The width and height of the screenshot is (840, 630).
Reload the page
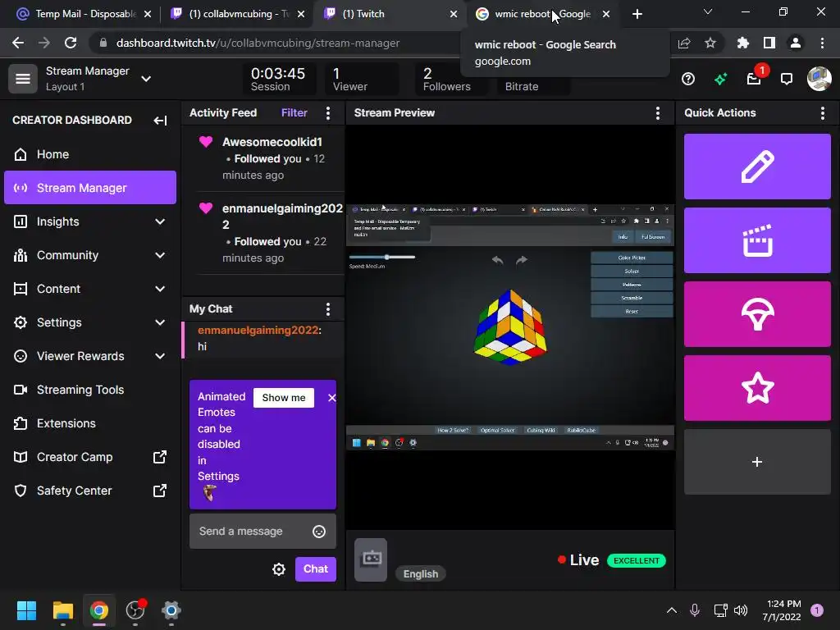pos(71,43)
